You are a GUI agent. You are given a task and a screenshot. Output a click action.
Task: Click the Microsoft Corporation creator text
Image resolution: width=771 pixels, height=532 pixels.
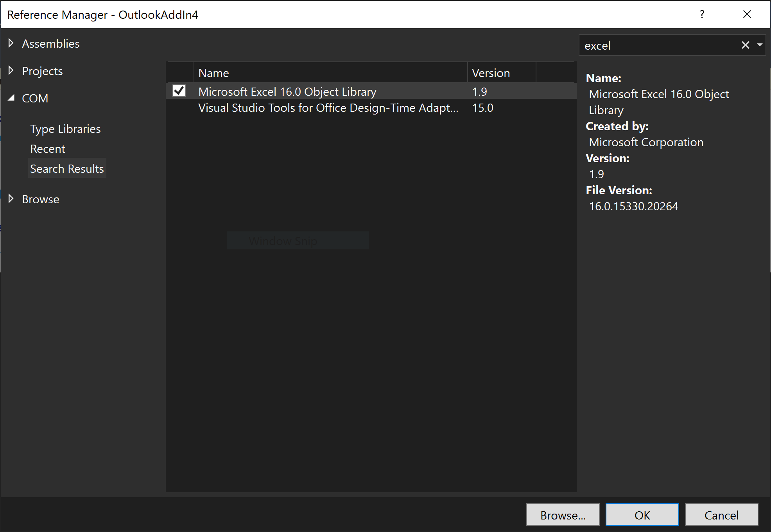click(x=646, y=142)
